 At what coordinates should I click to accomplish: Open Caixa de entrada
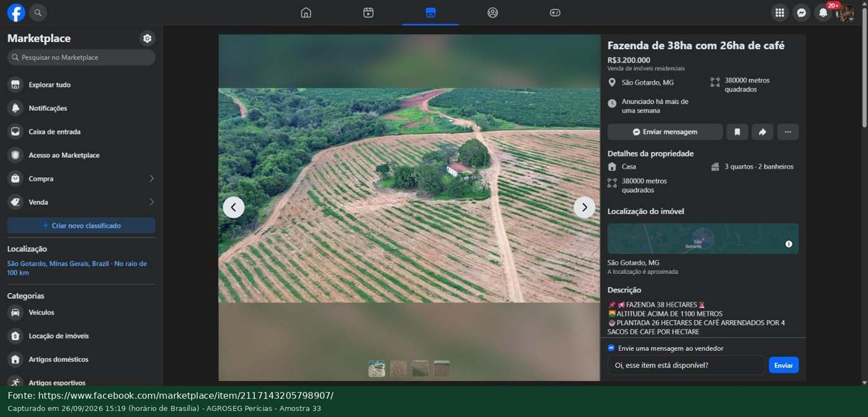pos(81,132)
